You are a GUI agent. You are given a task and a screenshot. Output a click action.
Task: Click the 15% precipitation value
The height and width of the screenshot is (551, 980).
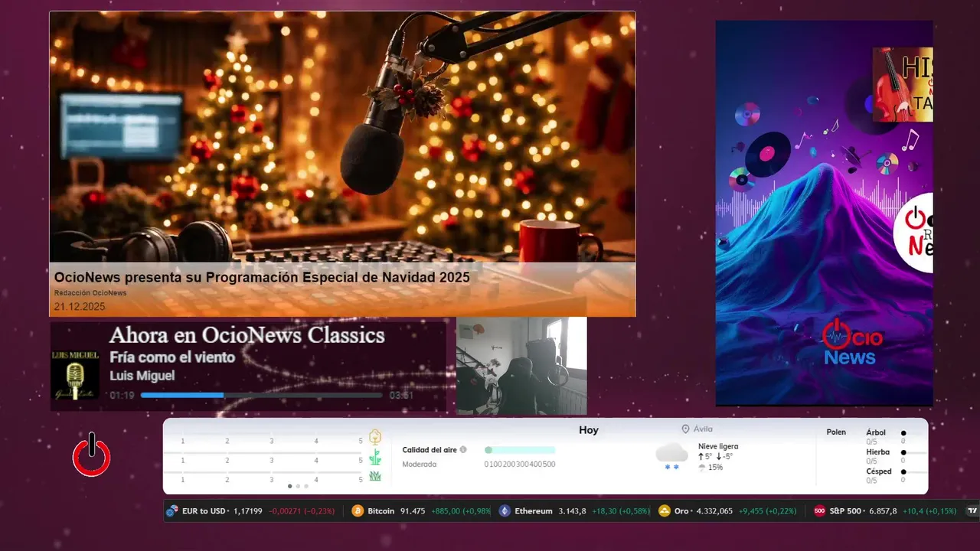click(715, 468)
